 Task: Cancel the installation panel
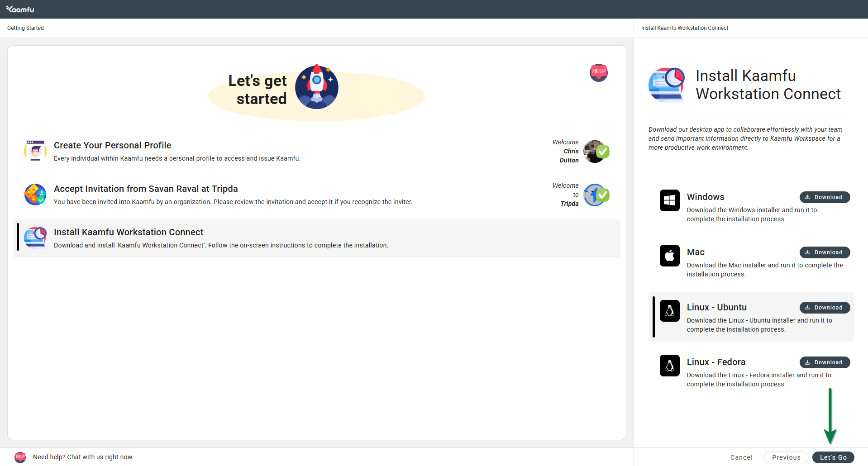[x=741, y=457]
